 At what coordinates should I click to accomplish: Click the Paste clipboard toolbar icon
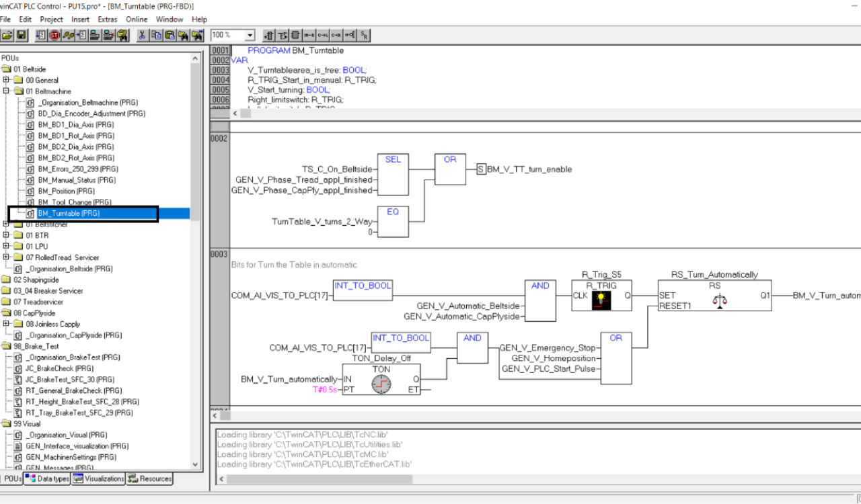(x=170, y=35)
